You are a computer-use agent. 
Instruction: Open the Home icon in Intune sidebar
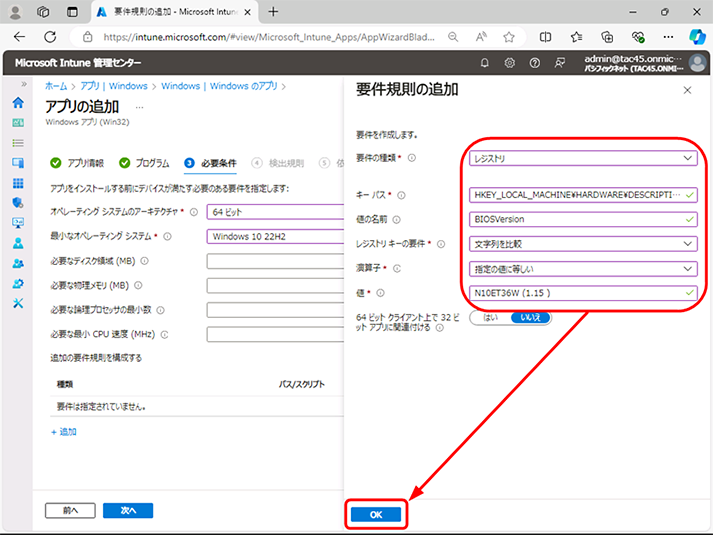point(18,103)
